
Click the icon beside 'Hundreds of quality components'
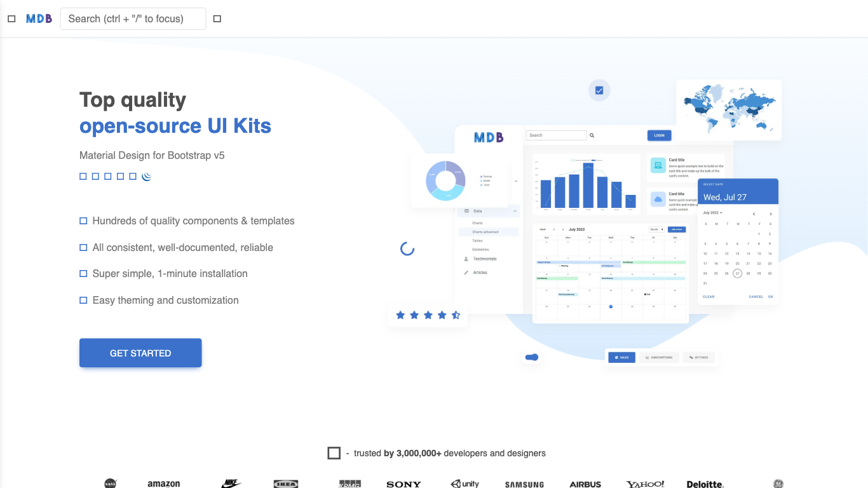click(x=83, y=221)
